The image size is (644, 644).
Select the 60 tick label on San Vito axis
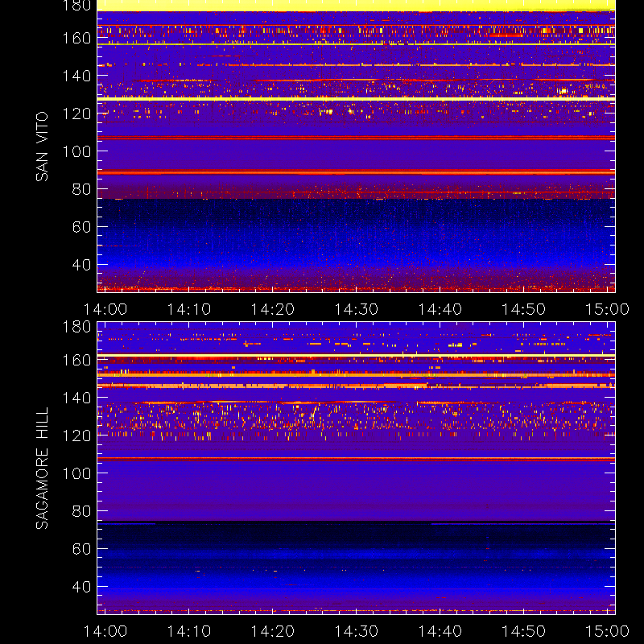pyautogui.click(x=81, y=227)
